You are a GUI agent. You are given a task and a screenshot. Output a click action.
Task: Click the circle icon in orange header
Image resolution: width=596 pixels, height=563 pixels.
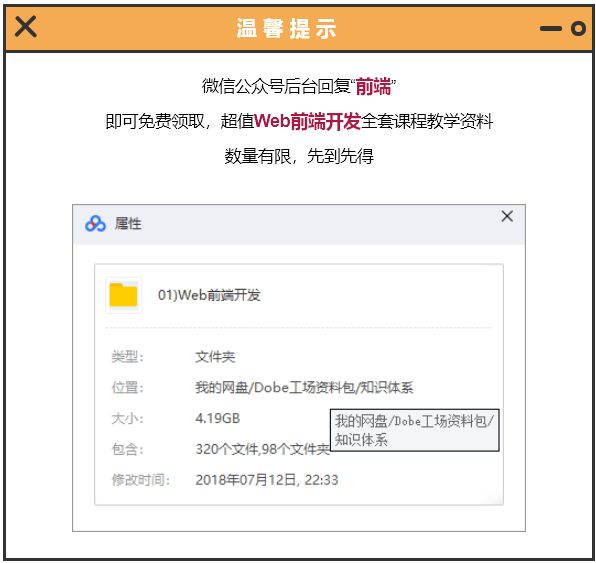click(578, 29)
